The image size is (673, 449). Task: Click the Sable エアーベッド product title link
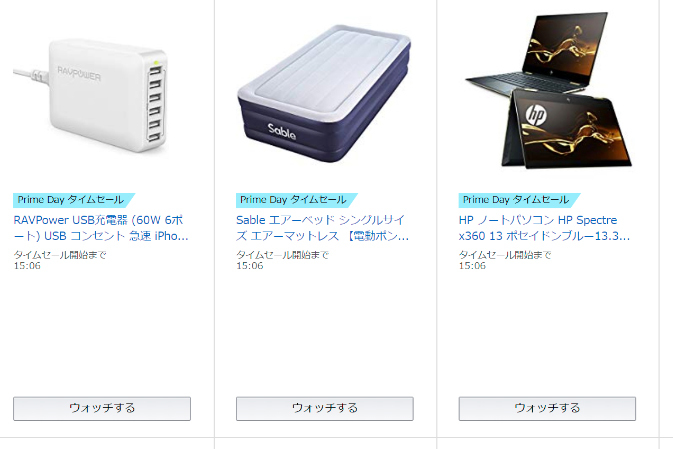click(322, 228)
